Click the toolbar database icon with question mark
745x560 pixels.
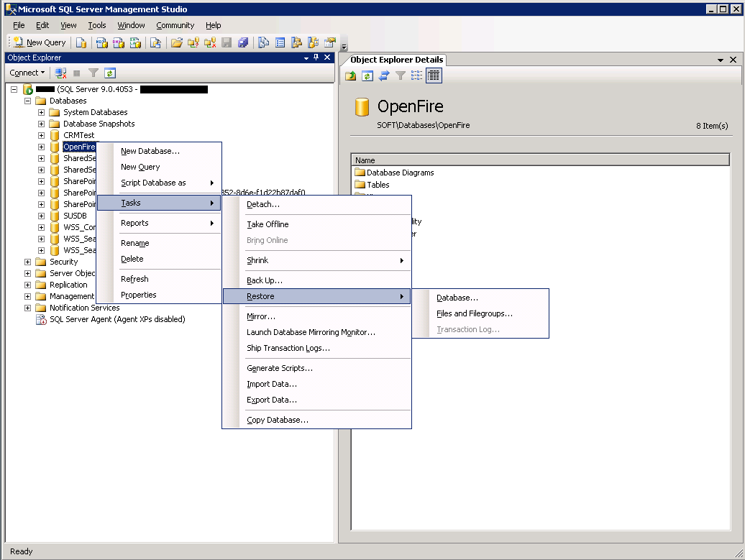click(x=193, y=42)
